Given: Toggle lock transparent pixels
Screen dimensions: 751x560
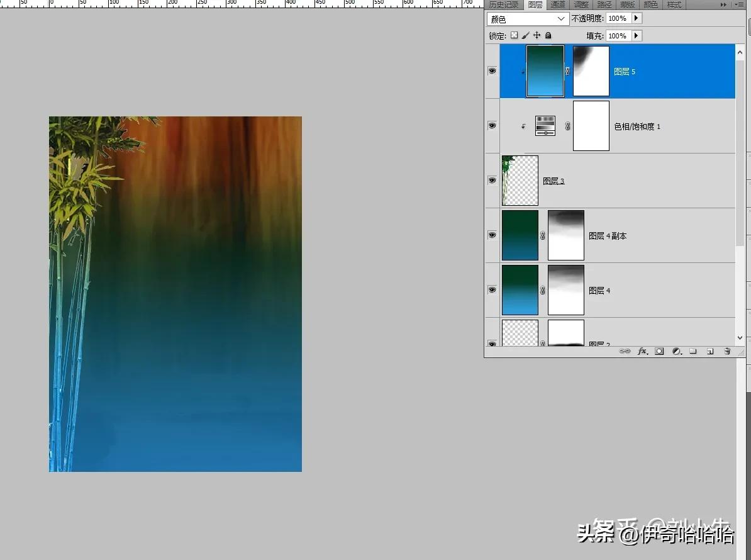Looking at the screenshot, I should point(514,36).
